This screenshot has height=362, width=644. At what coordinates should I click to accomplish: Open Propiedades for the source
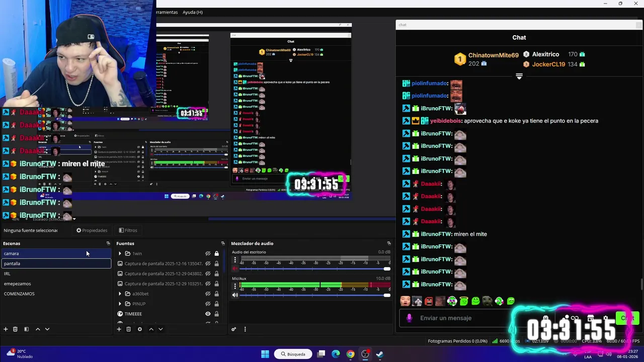click(92, 230)
